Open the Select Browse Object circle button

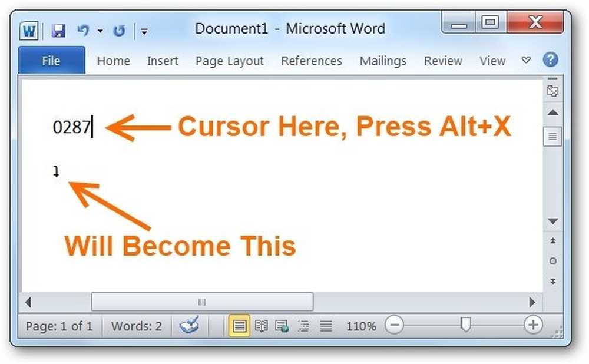pyautogui.click(x=552, y=261)
